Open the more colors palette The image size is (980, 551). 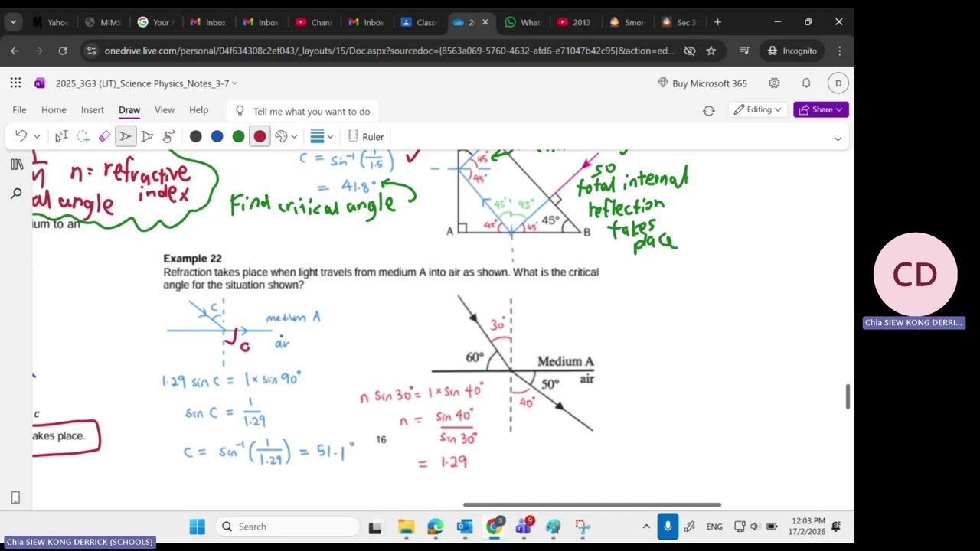[x=281, y=136]
